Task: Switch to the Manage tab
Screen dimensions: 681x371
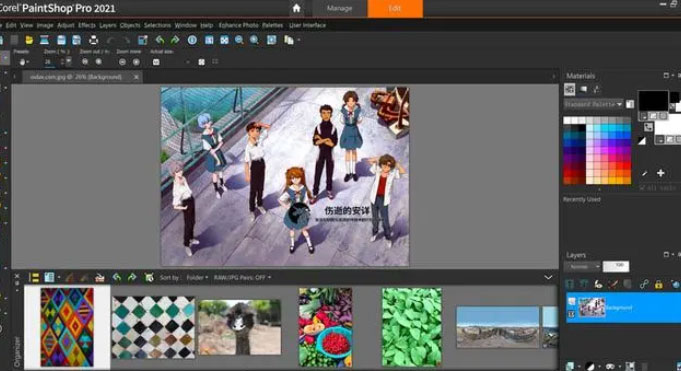Action: coord(339,8)
